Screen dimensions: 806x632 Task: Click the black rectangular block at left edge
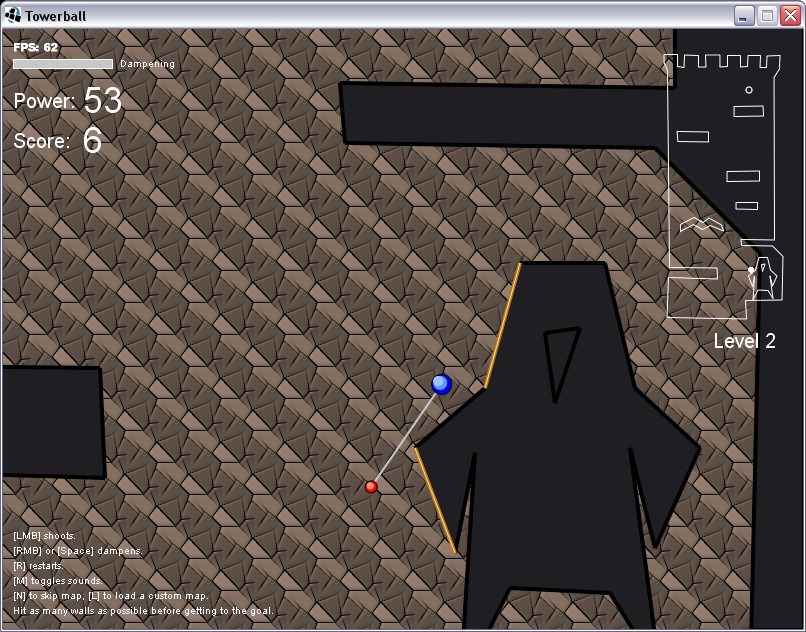(x=53, y=422)
